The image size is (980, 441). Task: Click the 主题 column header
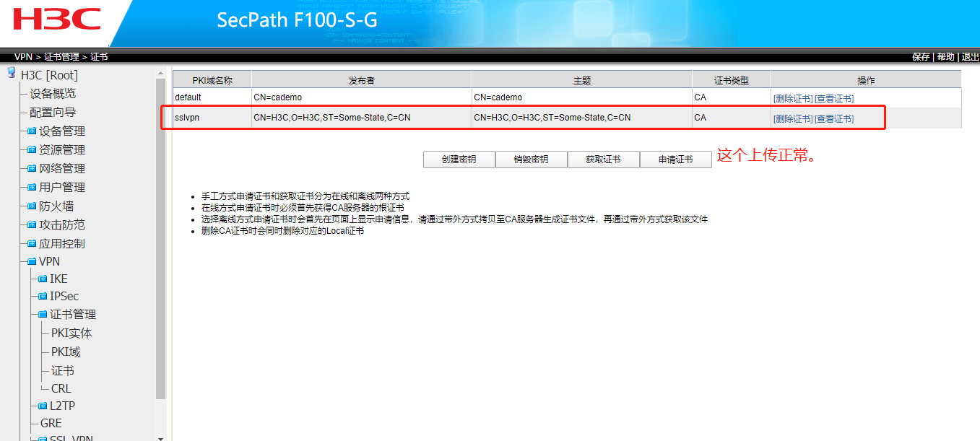(x=582, y=80)
